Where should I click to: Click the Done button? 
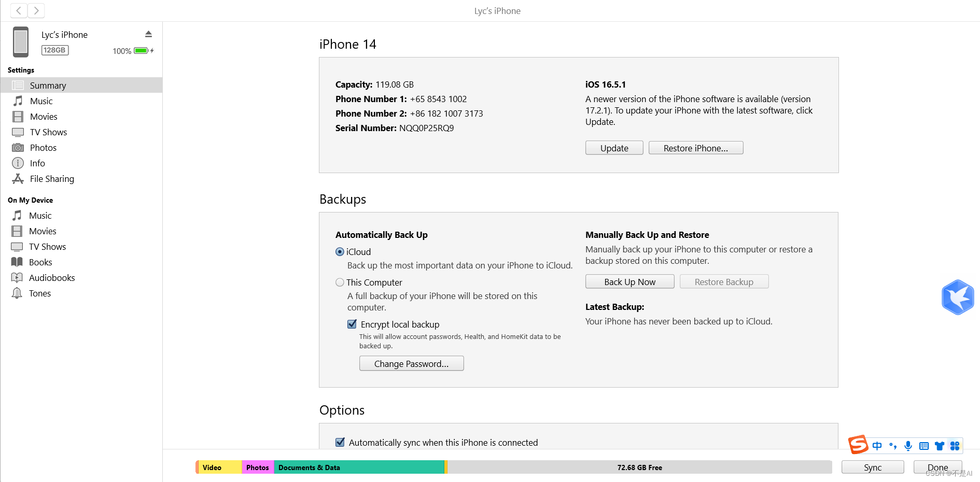tap(937, 467)
